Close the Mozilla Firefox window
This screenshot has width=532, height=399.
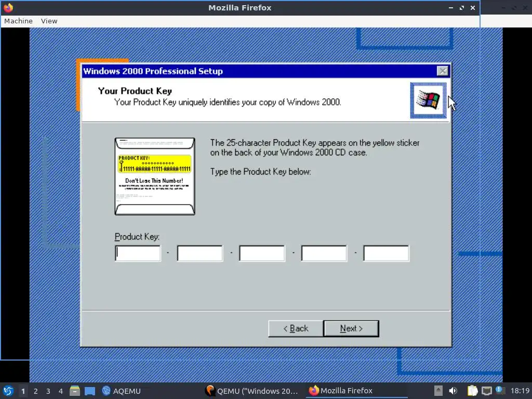(x=473, y=7)
